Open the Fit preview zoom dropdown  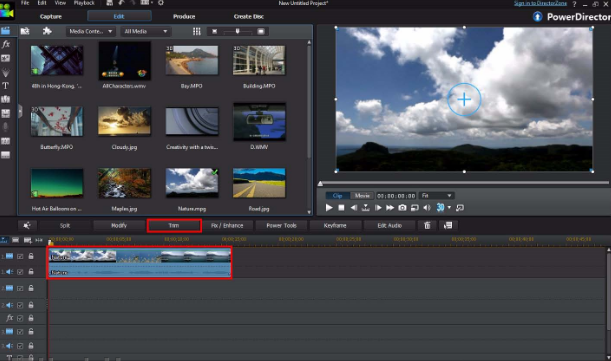[x=436, y=195]
